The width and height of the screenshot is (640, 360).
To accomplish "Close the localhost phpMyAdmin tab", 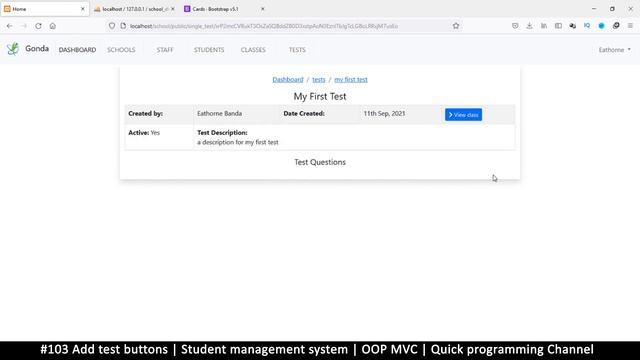I will pos(173,9).
